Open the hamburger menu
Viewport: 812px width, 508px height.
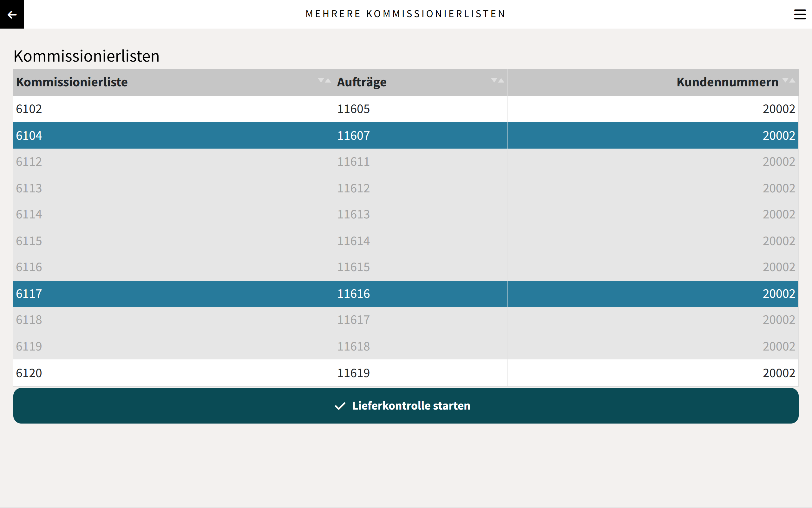coord(800,15)
